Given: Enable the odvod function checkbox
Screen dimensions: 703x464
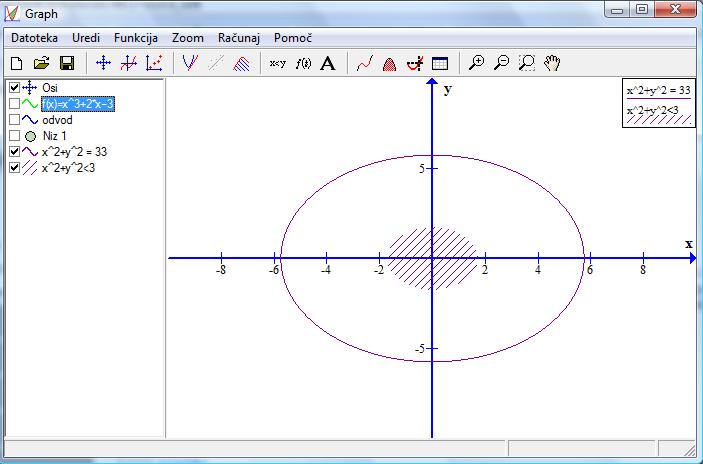Looking at the screenshot, I should [14, 120].
